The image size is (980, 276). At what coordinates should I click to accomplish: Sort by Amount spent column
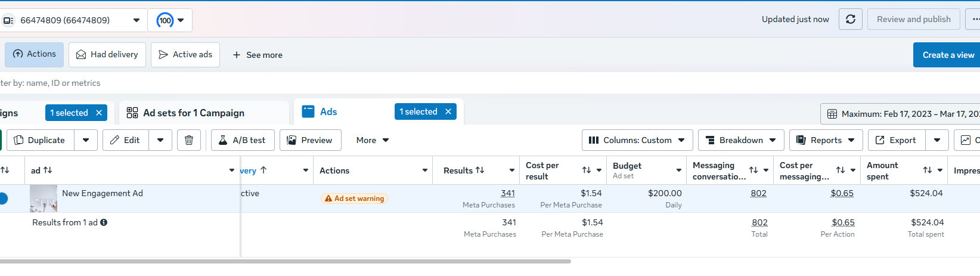(x=928, y=170)
